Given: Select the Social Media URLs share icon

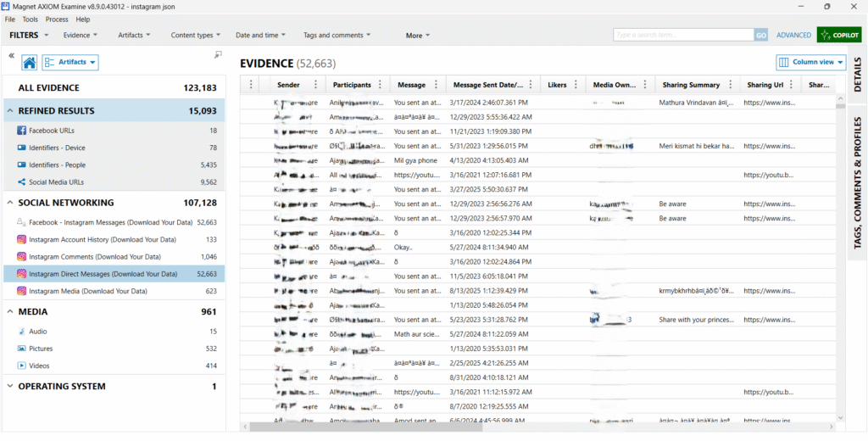Looking at the screenshot, I should [x=21, y=181].
